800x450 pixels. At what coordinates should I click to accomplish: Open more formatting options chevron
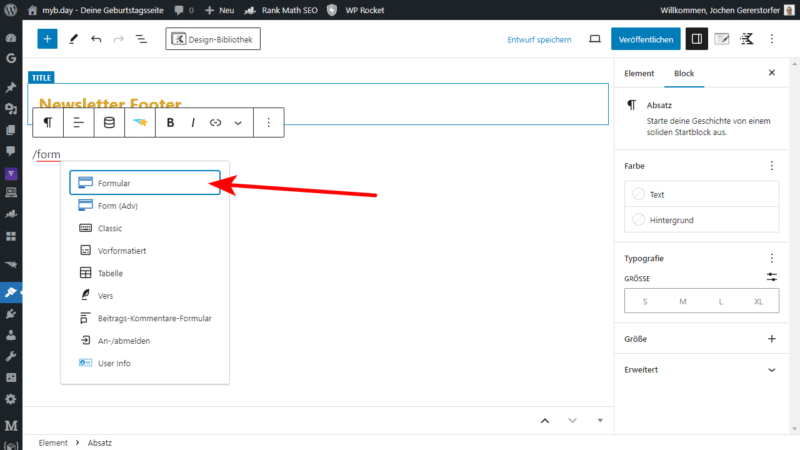click(238, 123)
